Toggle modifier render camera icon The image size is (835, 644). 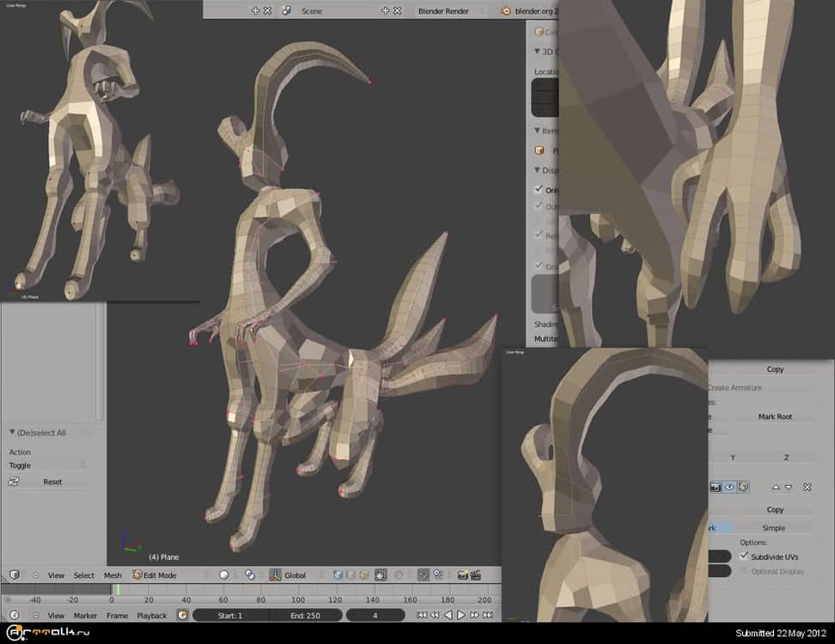pyautogui.click(x=716, y=487)
